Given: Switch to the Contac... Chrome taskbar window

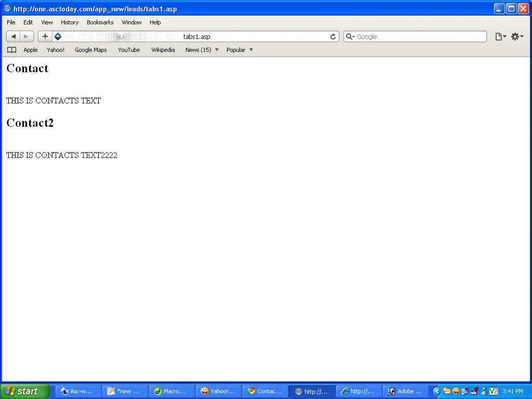Looking at the screenshot, I should [265, 391].
